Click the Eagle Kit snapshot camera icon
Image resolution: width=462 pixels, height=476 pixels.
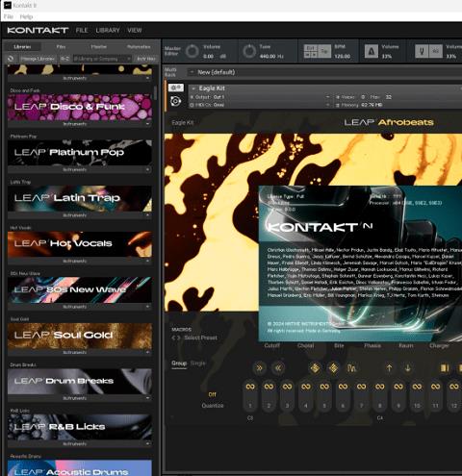coord(175,101)
